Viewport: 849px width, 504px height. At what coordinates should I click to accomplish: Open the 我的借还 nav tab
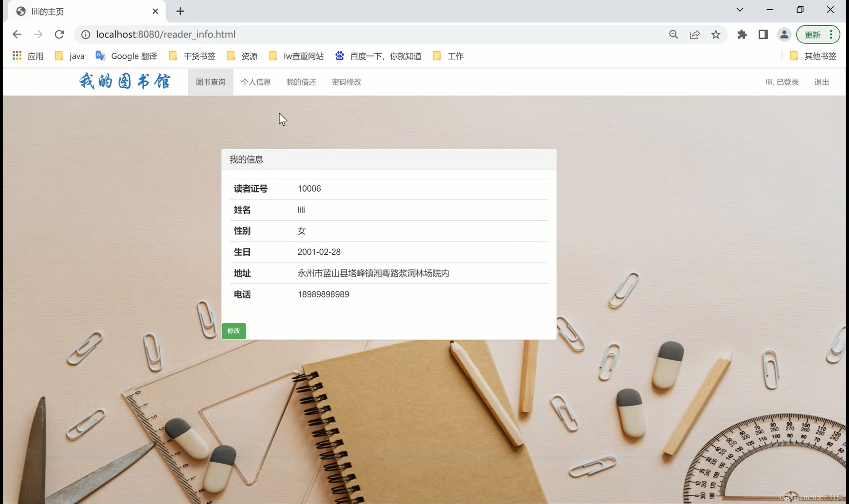tap(301, 82)
